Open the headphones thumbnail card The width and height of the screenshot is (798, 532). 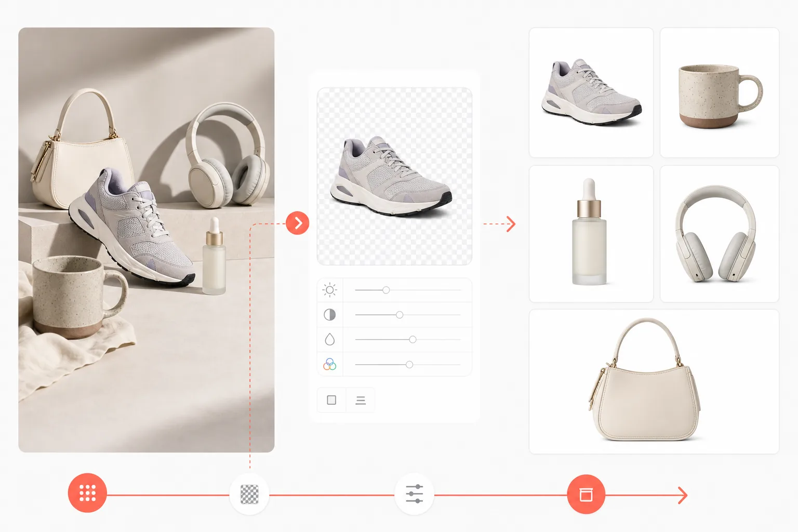[720, 234]
